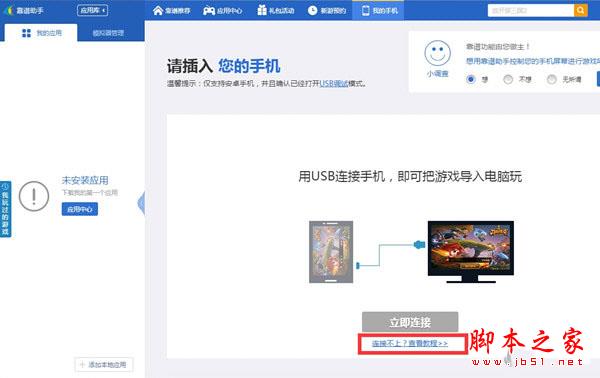Viewport: 600px width, 378px height.
Task: Click the phone illustration image
Action: pyautogui.click(x=331, y=252)
